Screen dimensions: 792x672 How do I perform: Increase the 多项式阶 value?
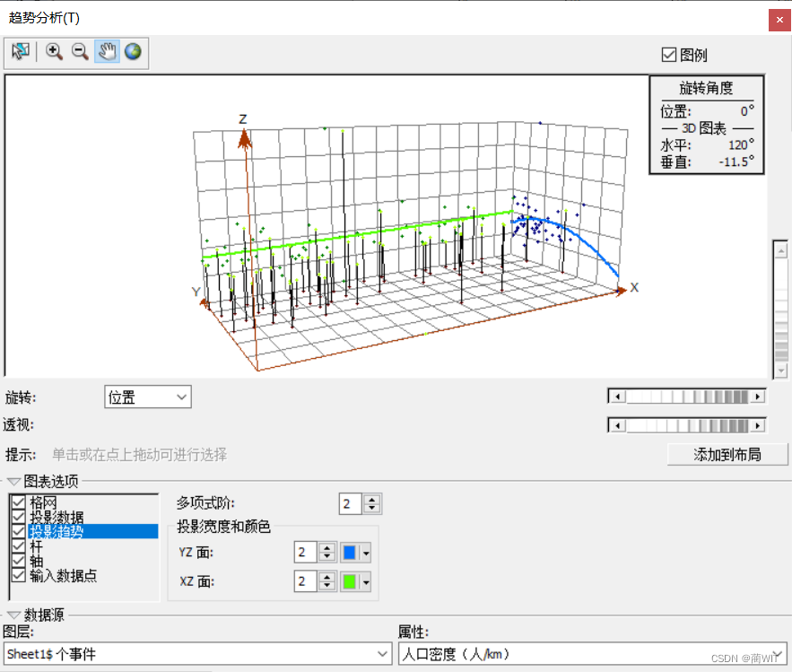(x=372, y=500)
